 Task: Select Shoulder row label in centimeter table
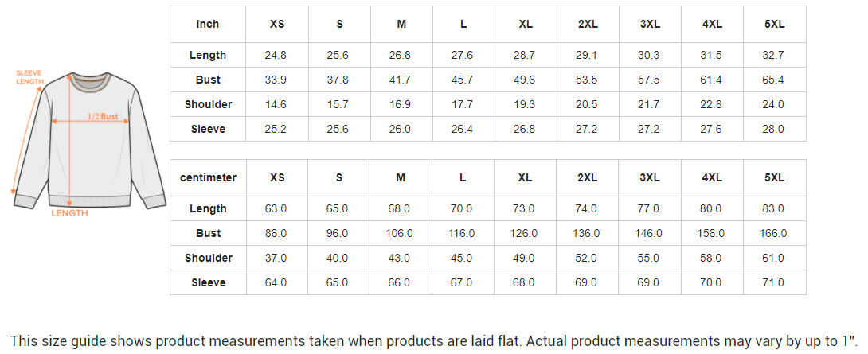click(208, 258)
